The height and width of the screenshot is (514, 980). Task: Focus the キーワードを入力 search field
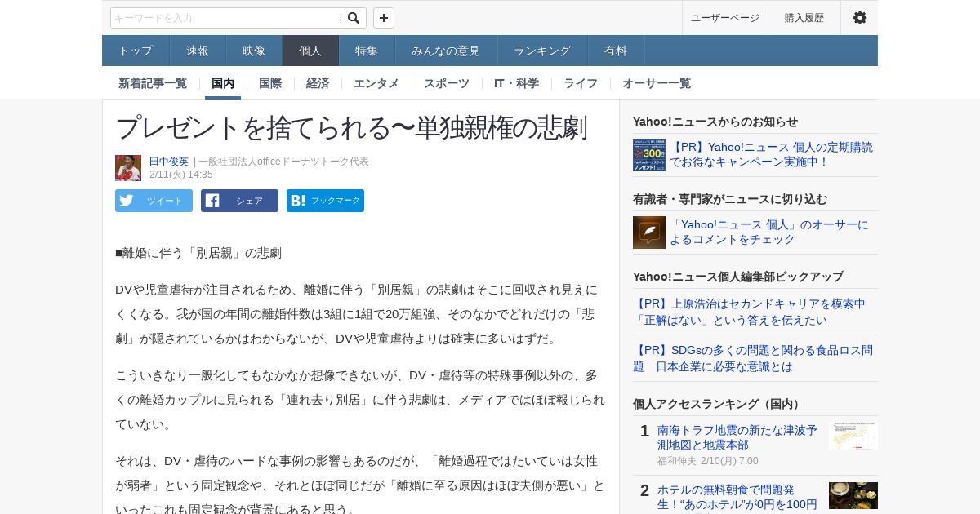point(226,18)
